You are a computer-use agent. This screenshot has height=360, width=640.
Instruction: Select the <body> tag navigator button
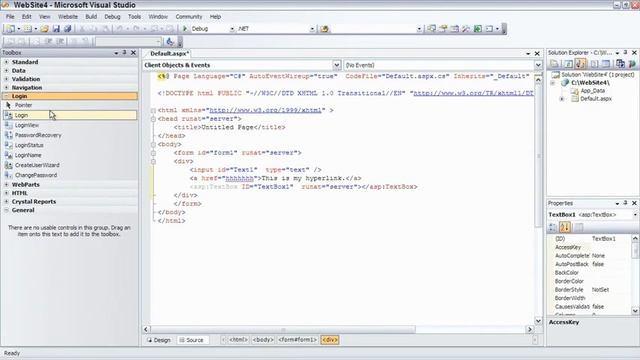[x=263, y=340]
